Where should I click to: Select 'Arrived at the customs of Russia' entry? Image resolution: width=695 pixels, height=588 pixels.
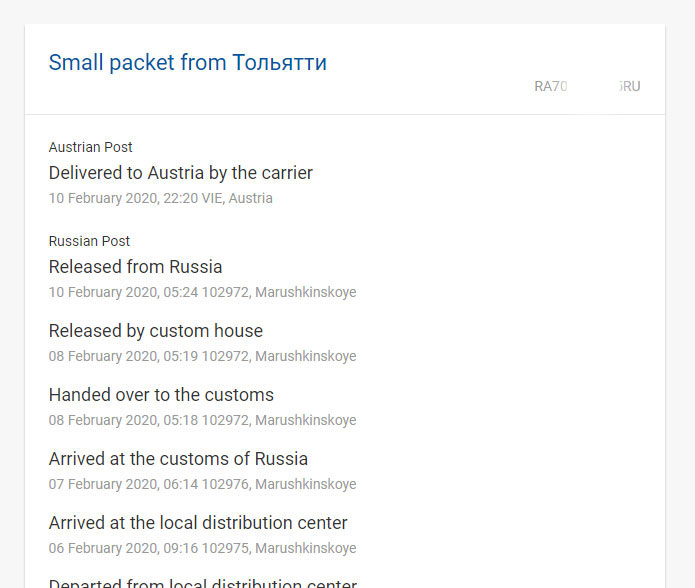point(178,459)
